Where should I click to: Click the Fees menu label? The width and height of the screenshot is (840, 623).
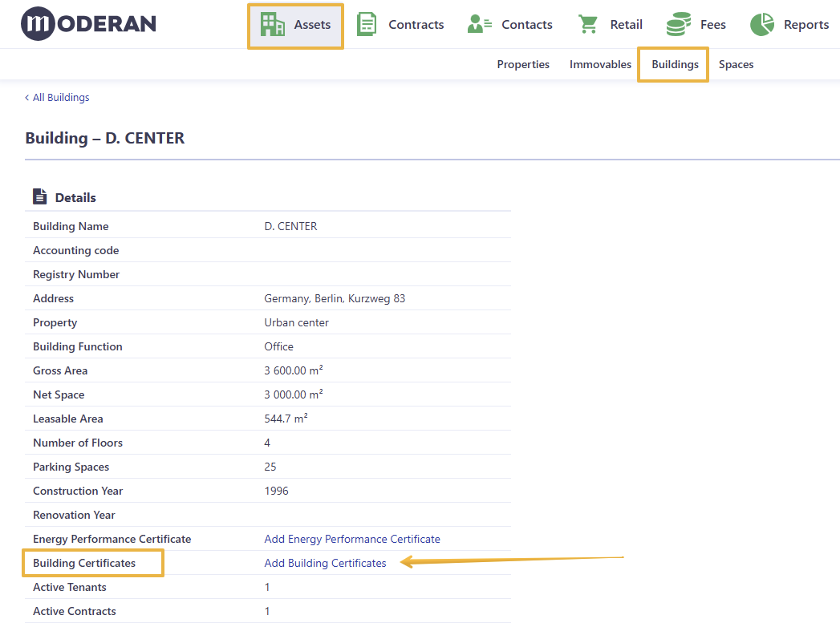pos(713,25)
